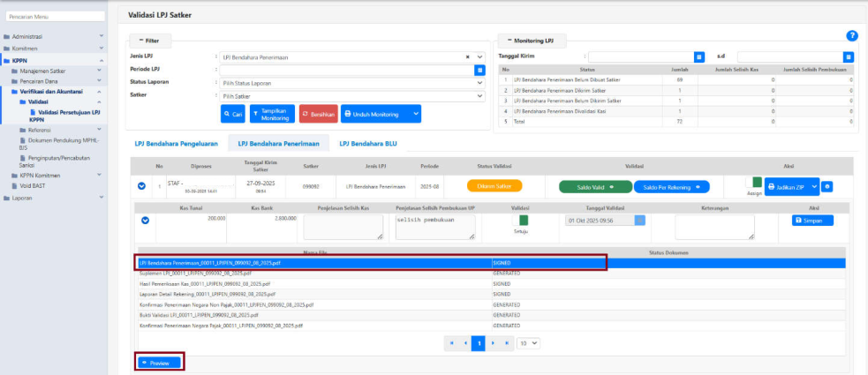This screenshot has height=375, width=868.
Task: Open the blue help question mark icon
Action: 852,35
